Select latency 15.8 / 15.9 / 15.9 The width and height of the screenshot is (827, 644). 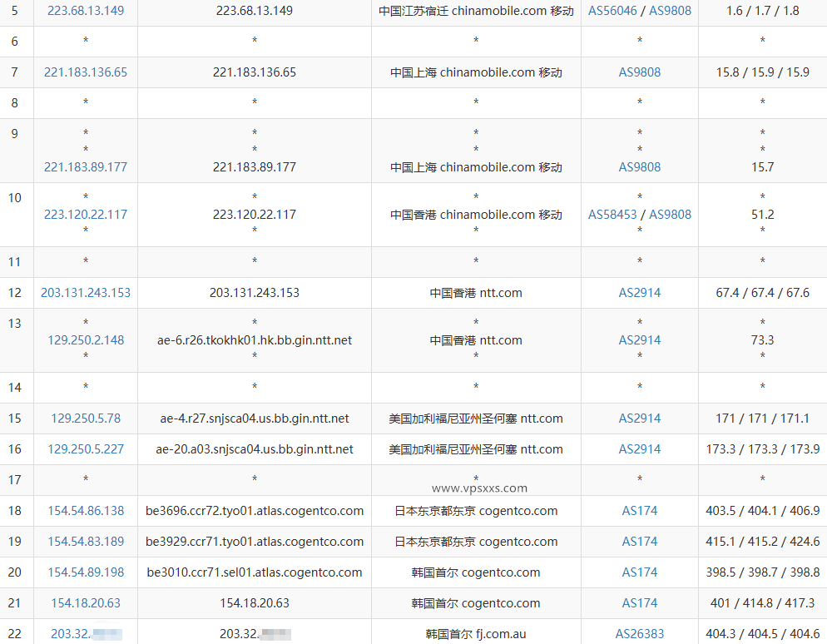coord(762,72)
